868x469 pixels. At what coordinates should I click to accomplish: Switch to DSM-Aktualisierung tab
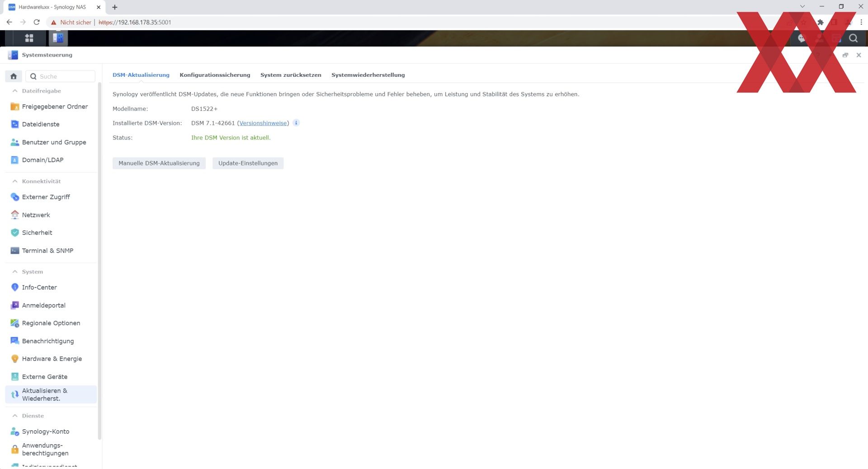point(141,75)
